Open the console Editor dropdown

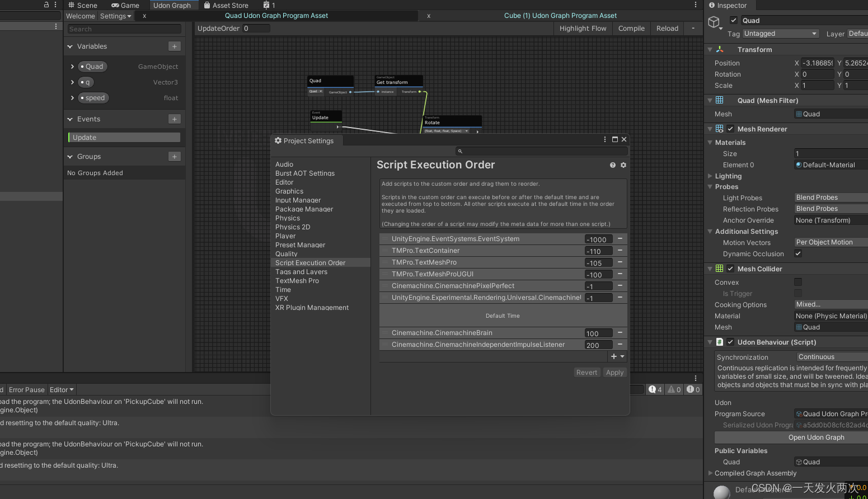point(62,390)
